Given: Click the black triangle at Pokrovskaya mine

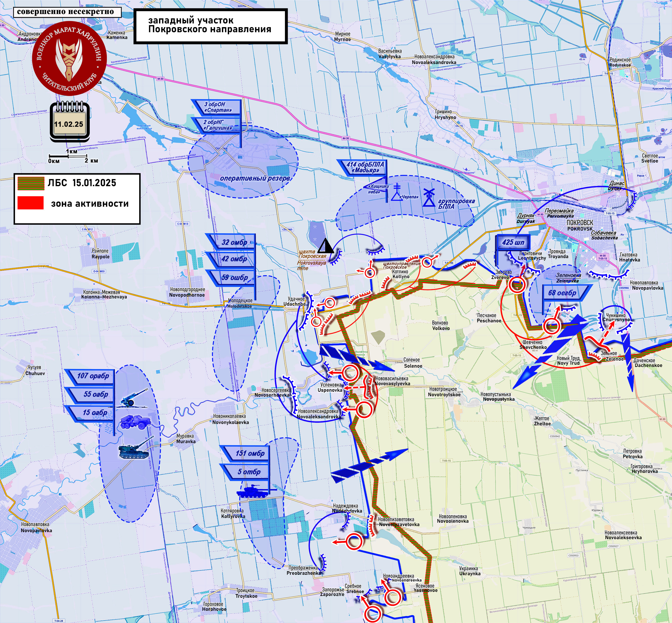Looking at the screenshot, I should click(326, 246).
